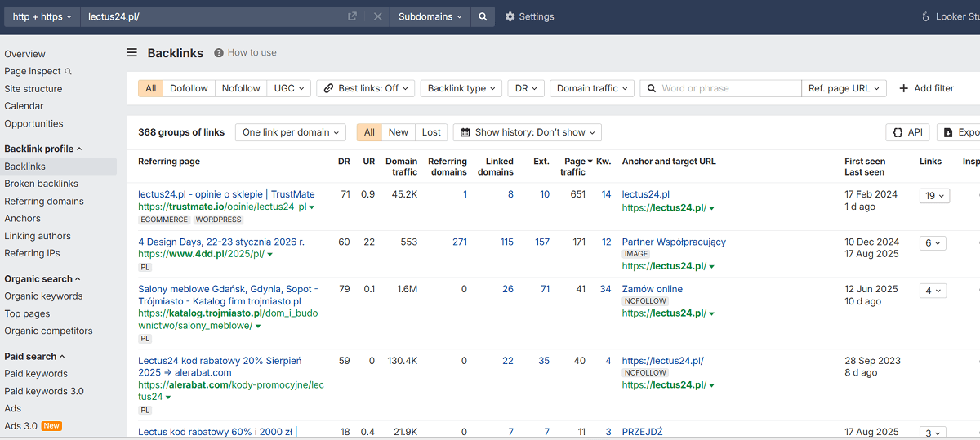Click the Looker Studio icon

tap(925, 16)
